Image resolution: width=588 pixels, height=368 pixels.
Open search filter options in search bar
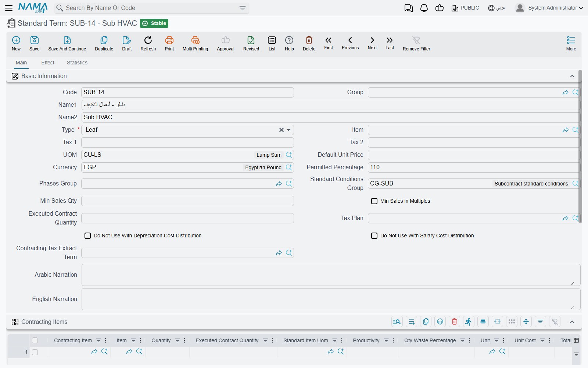click(x=243, y=8)
